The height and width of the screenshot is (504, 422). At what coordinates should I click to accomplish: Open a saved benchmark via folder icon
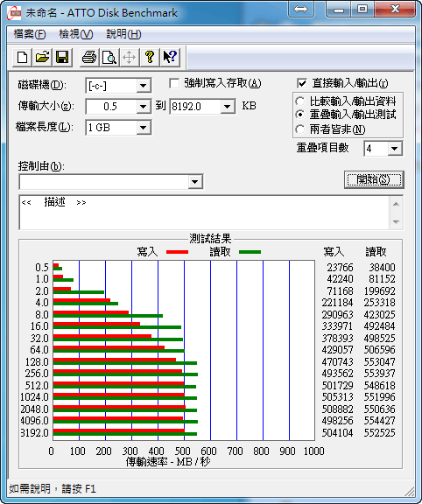pos(42,58)
